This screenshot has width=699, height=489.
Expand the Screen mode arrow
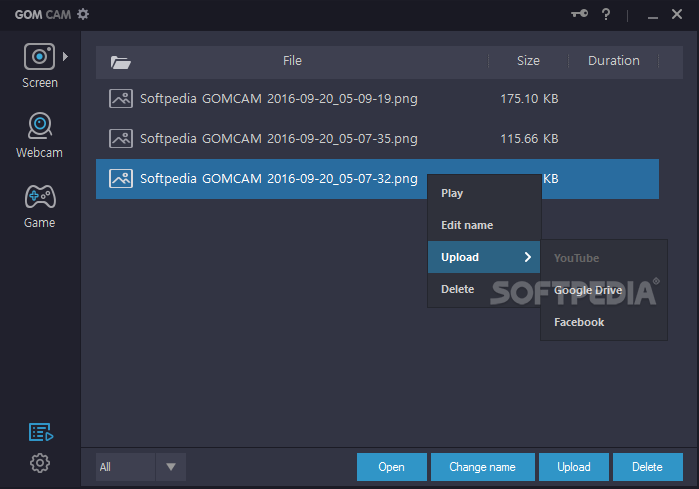(66, 57)
